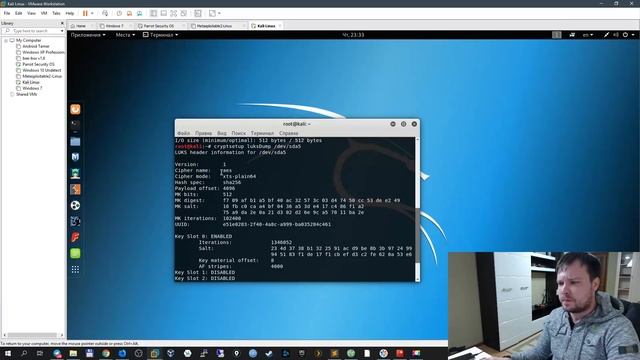This screenshot has width=640, height=360.
Task: Open the dropdown arrow next to pause button
Action: 92,13
